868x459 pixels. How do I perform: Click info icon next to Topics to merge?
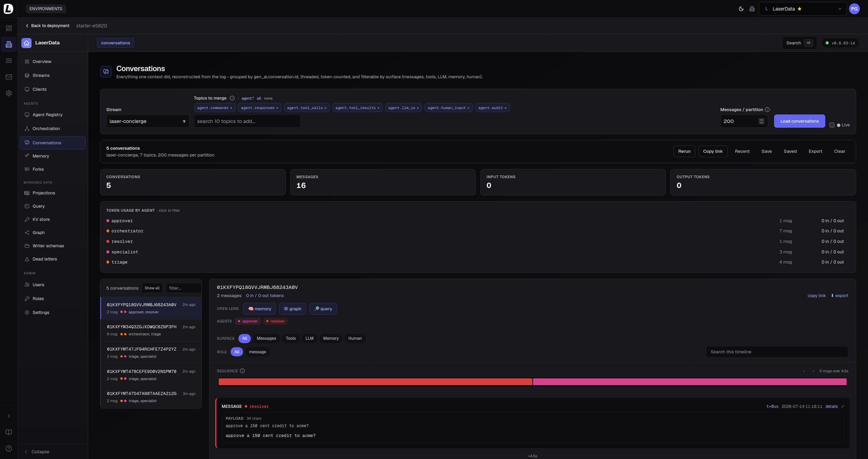click(232, 98)
